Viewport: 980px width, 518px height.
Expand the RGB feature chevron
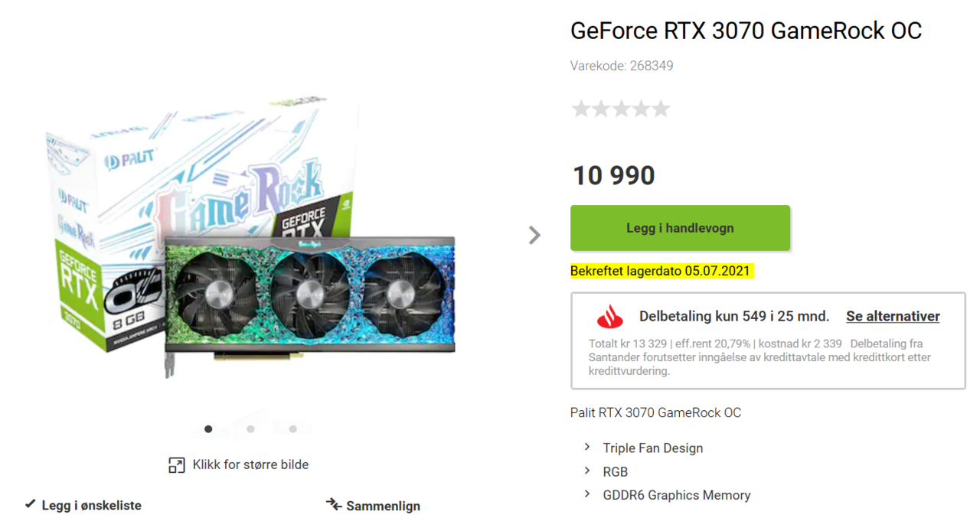(x=587, y=471)
